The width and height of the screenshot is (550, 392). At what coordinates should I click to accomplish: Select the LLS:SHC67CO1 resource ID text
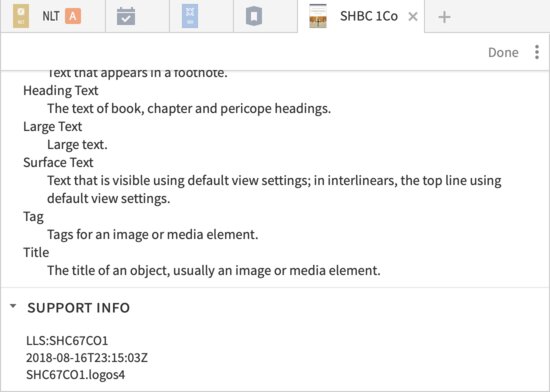(x=67, y=340)
